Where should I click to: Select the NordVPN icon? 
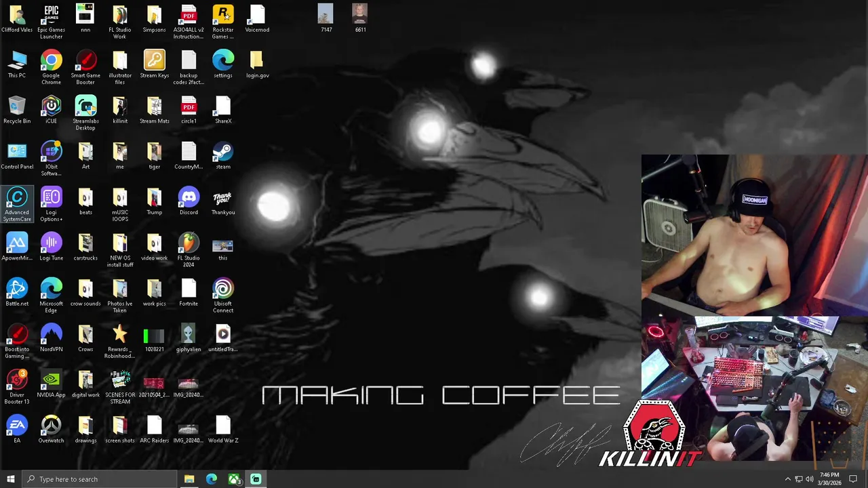tap(51, 337)
